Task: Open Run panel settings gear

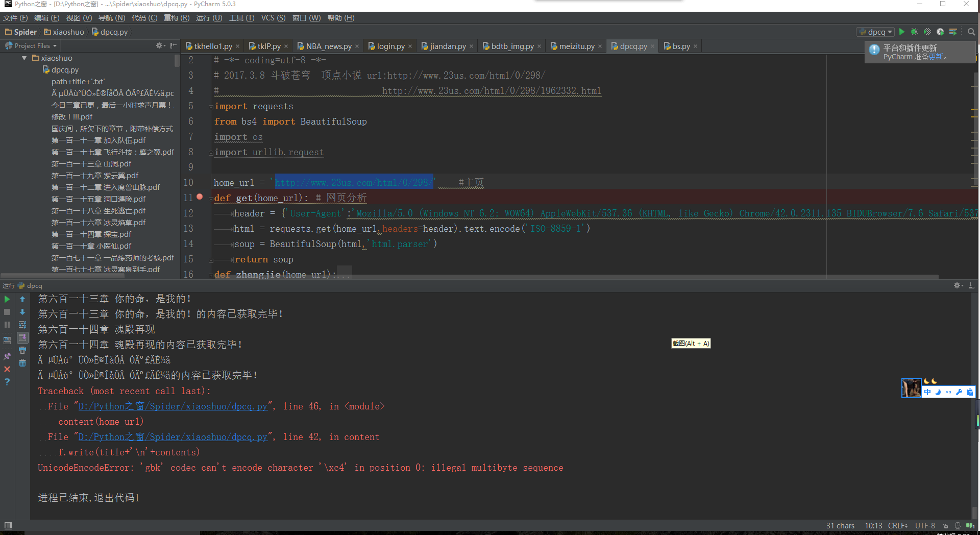Action: click(x=958, y=285)
